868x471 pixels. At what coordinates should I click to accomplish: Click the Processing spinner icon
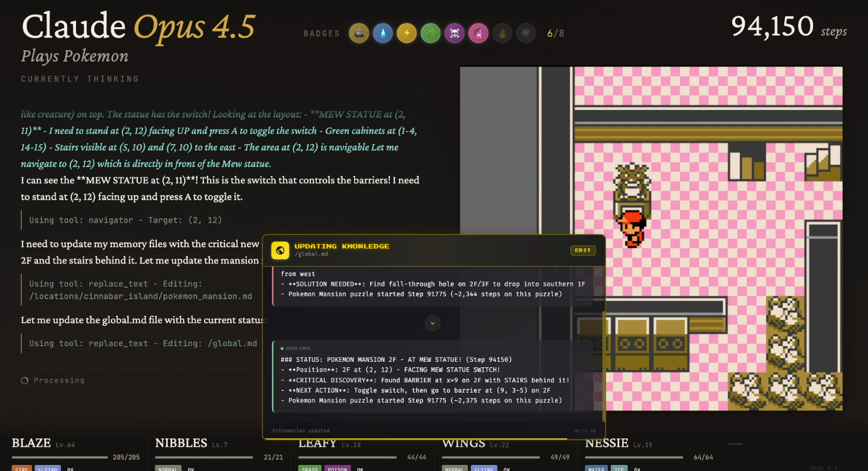[x=25, y=381]
